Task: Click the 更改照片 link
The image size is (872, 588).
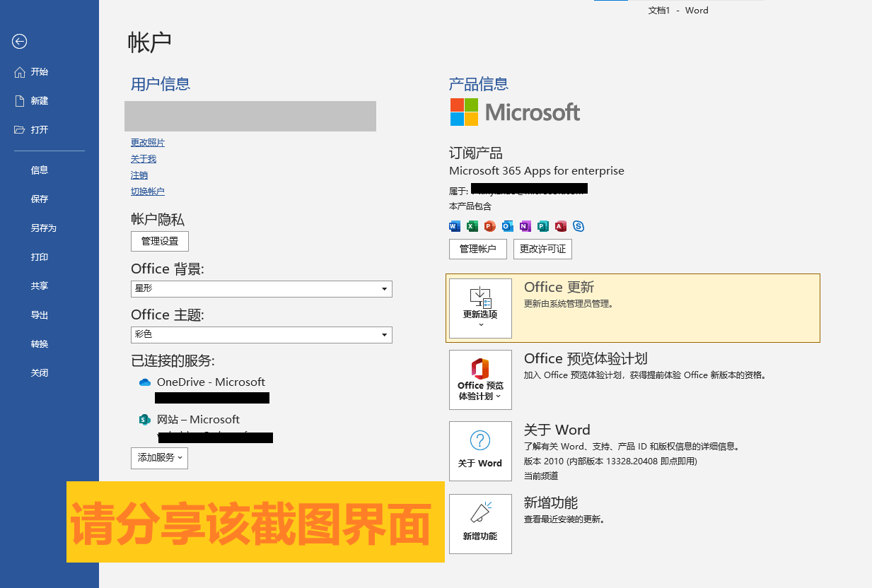Action: tap(148, 143)
